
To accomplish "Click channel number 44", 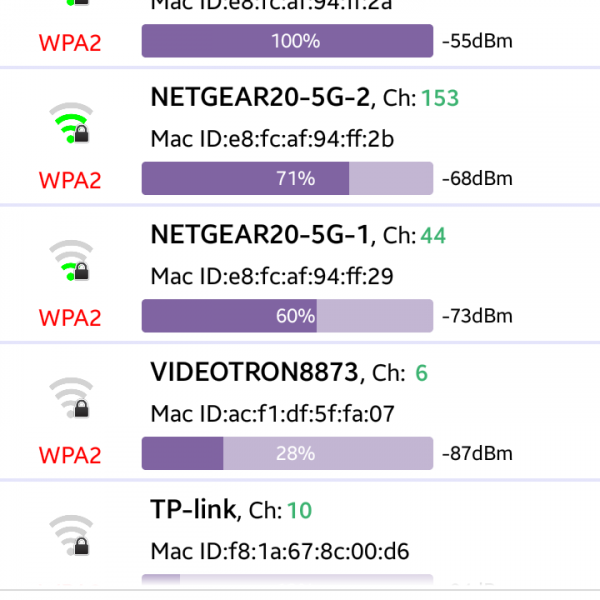I will (x=433, y=236).
